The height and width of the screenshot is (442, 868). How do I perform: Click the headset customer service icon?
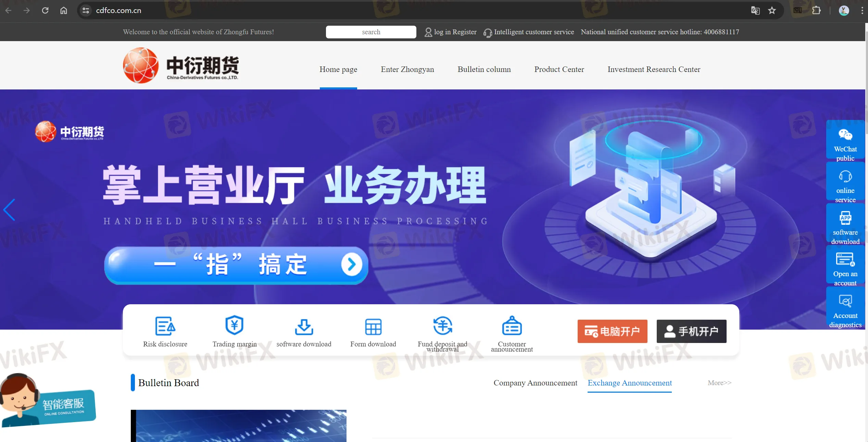488,33
